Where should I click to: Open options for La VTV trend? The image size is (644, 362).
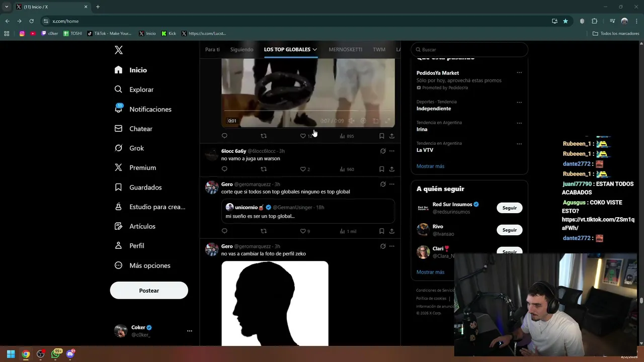point(519,144)
